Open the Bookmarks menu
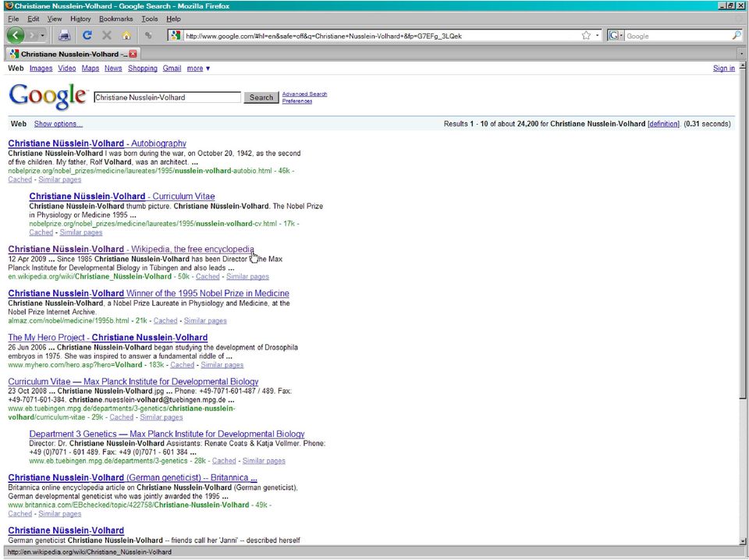The height and width of the screenshot is (560, 749). (116, 19)
